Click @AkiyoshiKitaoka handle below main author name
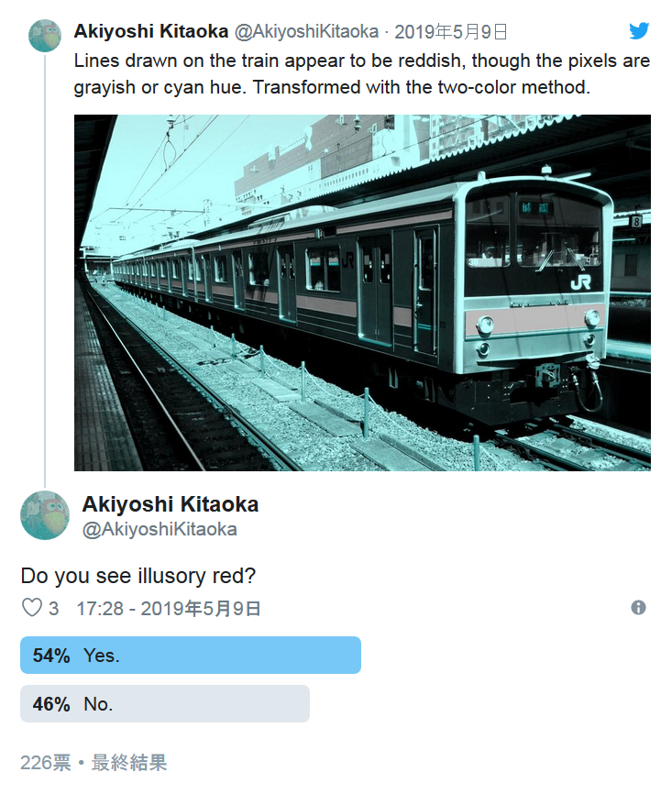672x794 pixels. coord(160,529)
